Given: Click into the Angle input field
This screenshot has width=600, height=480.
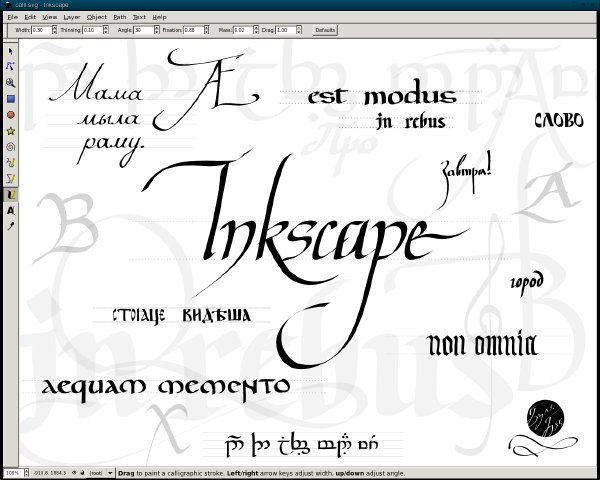Looking at the screenshot, I should tap(141, 31).
